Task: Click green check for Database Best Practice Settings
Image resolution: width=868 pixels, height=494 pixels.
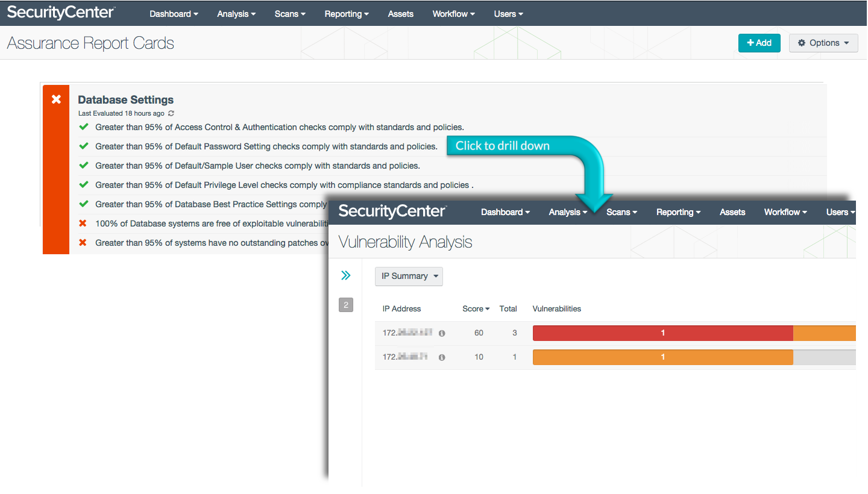Action: coord(83,204)
